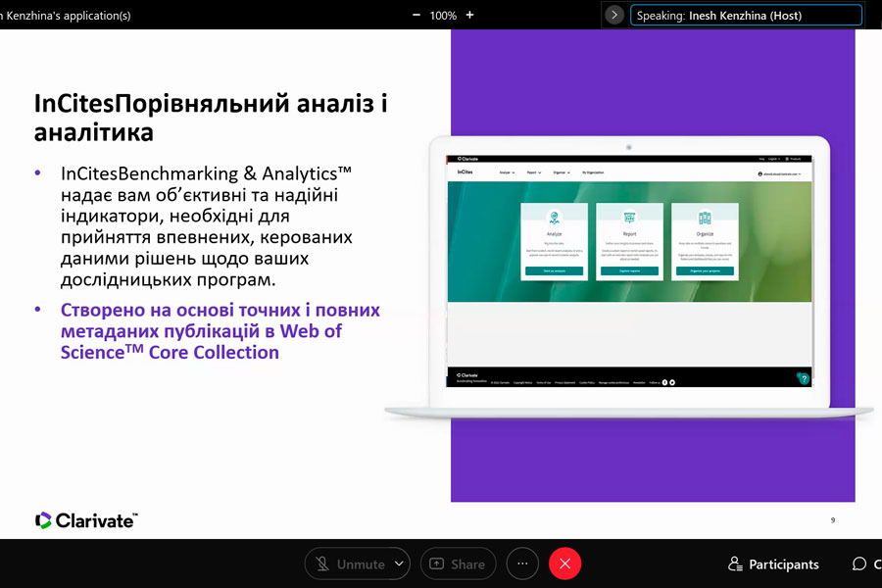Open the Chat bubble icon
882x588 pixels.
pyautogui.click(x=859, y=563)
